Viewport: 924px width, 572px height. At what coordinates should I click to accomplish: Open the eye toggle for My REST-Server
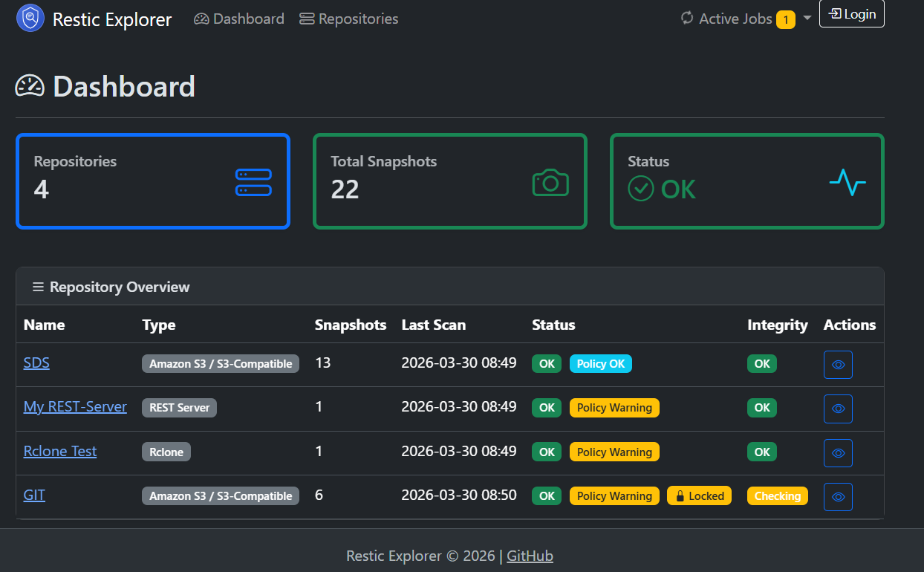[838, 409]
